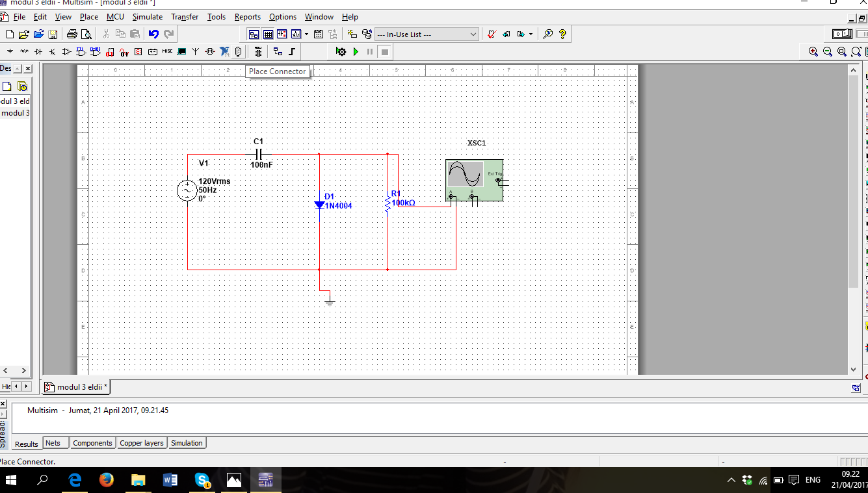Open Microsoft Edge from the taskbar
This screenshot has height=493, width=868.
point(75,480)
